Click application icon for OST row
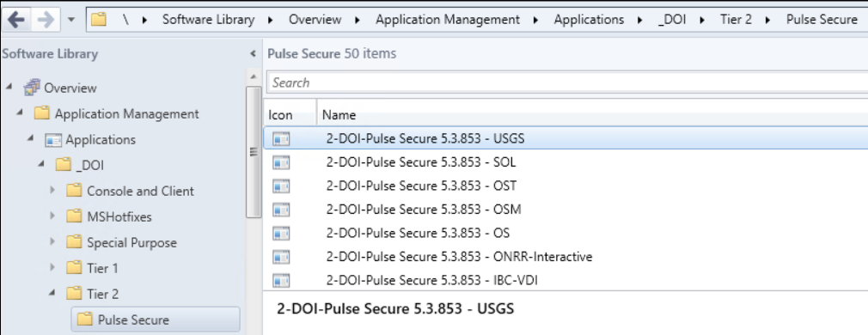 [x=281, y=186]
